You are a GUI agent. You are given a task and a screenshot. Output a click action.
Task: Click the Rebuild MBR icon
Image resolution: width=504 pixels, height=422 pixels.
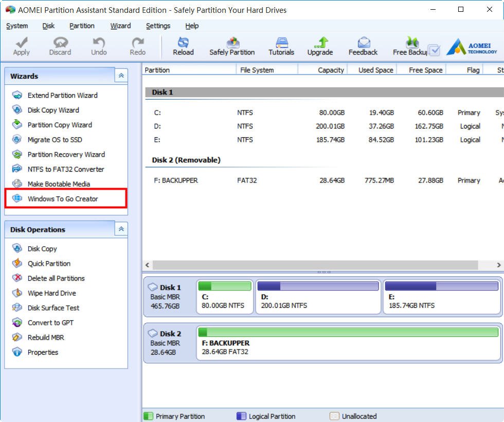(17, 337)
